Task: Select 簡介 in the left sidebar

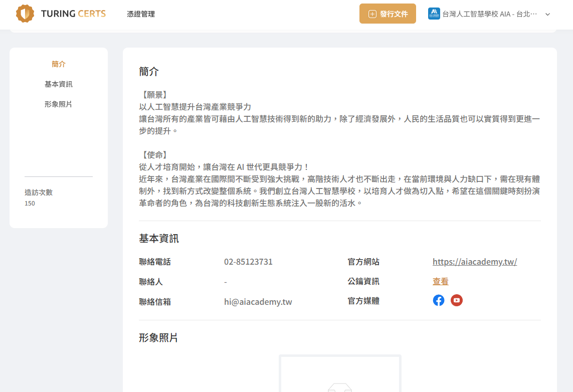Action: (x=59, y=64)
